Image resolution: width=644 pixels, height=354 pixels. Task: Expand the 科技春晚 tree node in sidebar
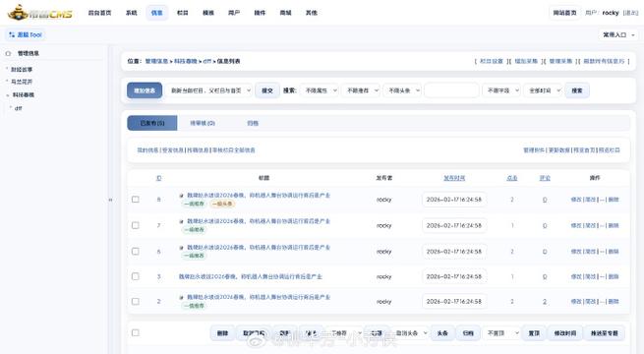tap(8, 95)
